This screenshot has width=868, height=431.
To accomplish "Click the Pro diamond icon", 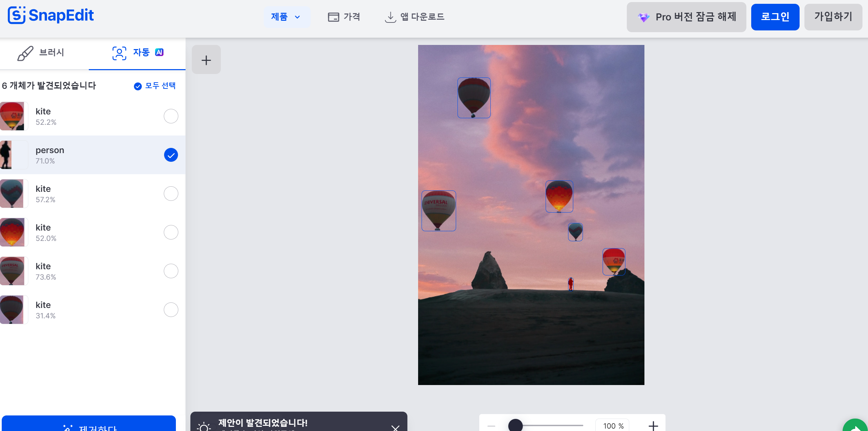I will [643, 17].
